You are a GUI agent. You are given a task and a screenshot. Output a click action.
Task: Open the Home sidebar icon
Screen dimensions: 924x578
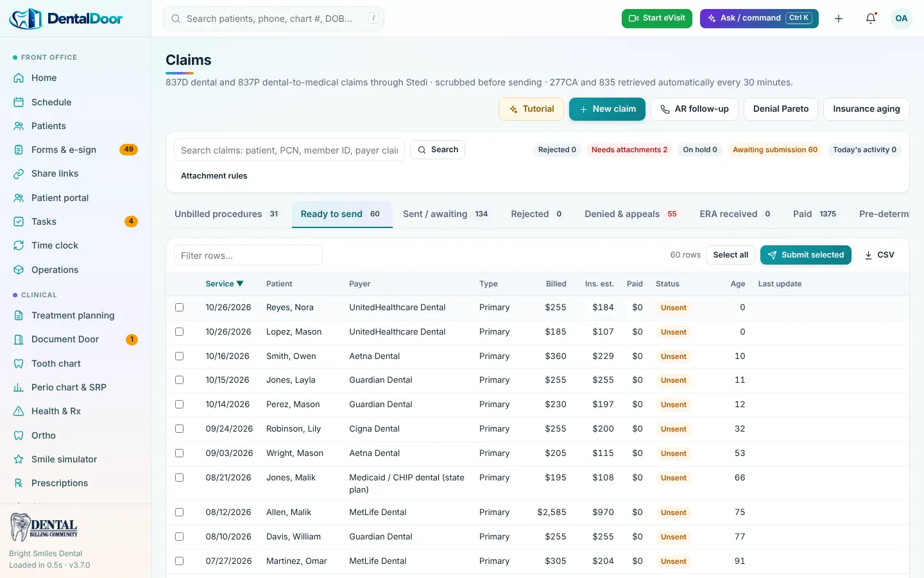pyautogui.click(x=19, y=78)
